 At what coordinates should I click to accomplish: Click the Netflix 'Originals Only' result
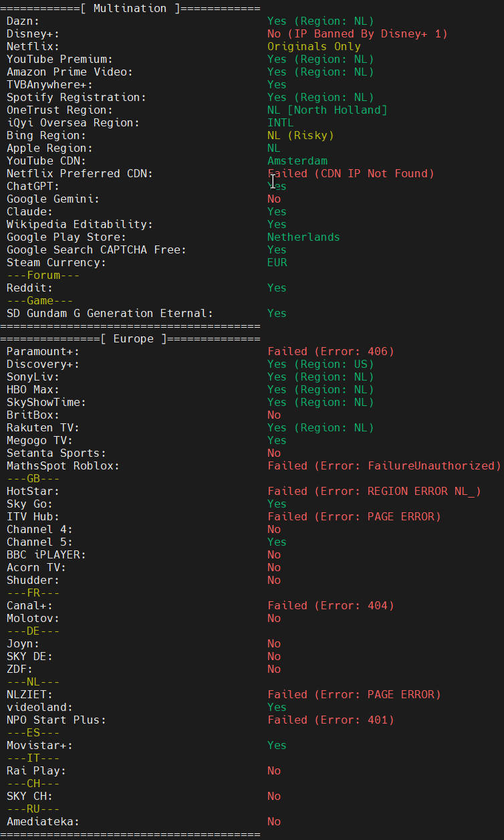pyautogui.click(x=313, y=47)
